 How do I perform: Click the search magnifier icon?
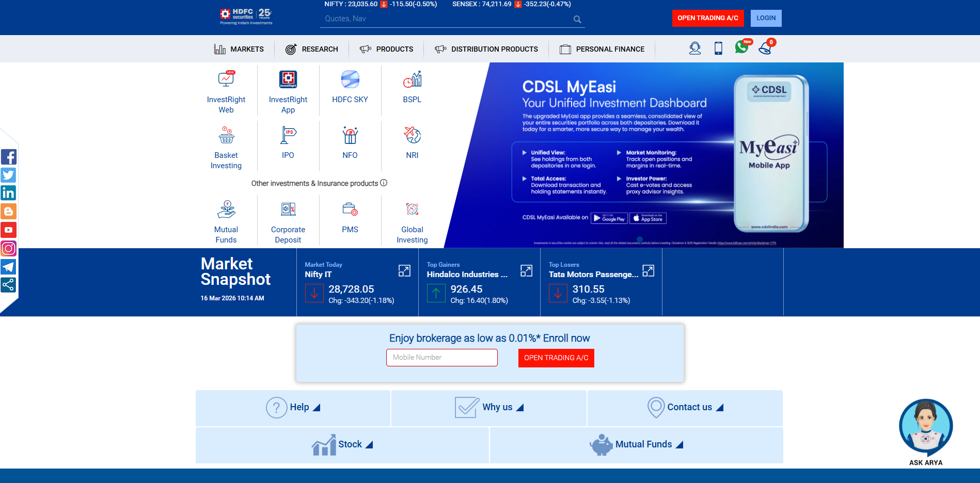tap(577, 19)
